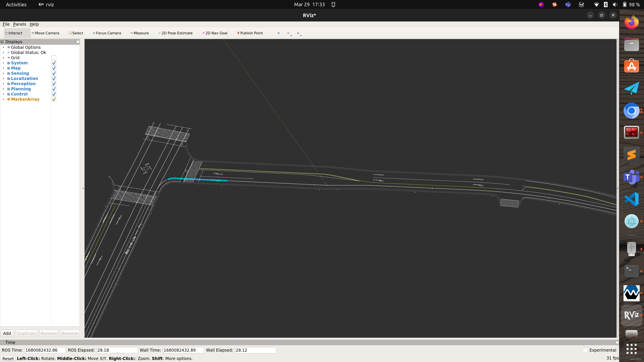Click the ROS Elapsed field

point(117,350)
